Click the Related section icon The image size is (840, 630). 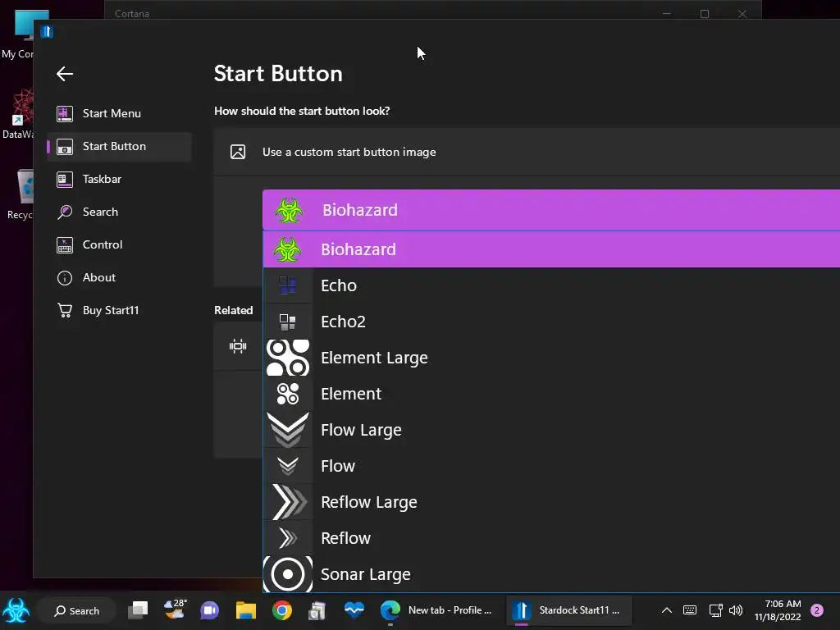pos(238,346)
